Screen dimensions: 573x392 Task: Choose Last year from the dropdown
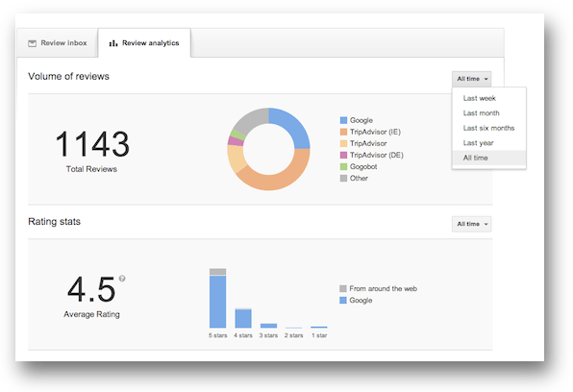coord(489,143)
